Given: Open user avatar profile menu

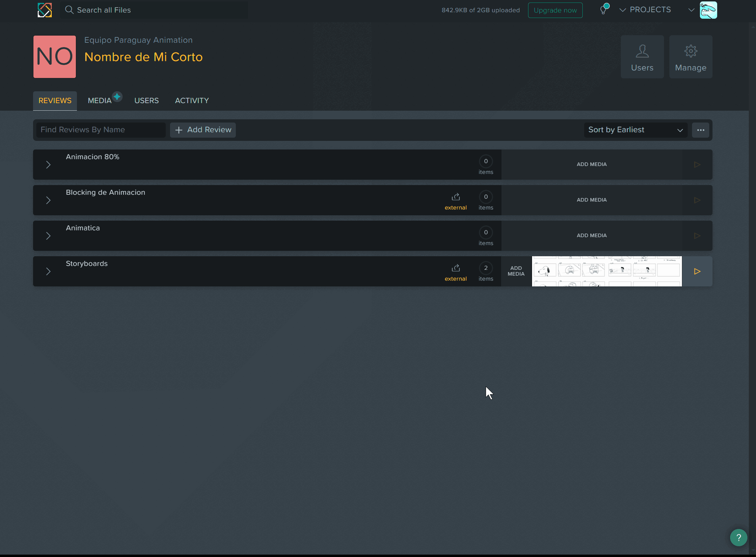Looking at the screenshot, I should [708, 10].
